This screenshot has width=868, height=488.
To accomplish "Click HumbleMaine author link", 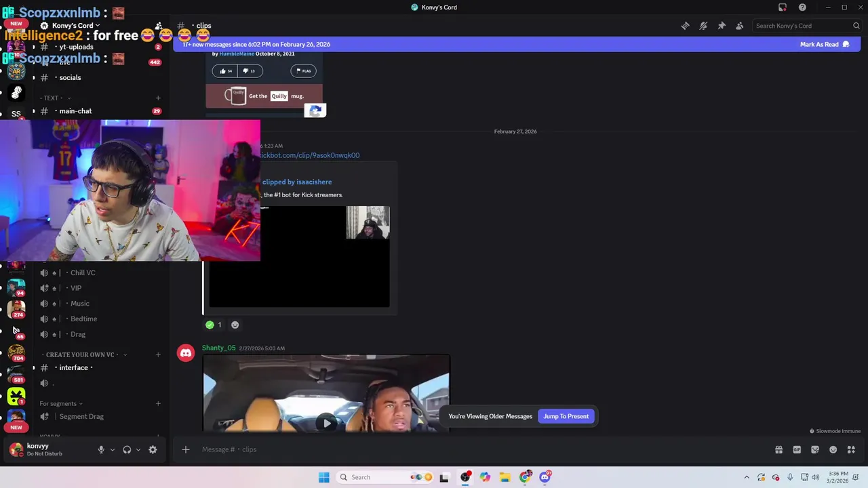I will [x=236, y=54].
